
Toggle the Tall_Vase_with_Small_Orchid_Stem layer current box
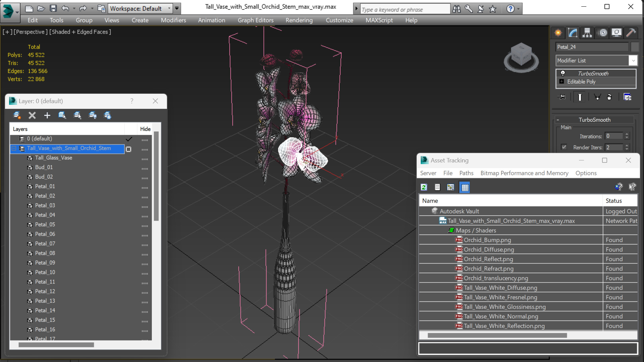128,149
